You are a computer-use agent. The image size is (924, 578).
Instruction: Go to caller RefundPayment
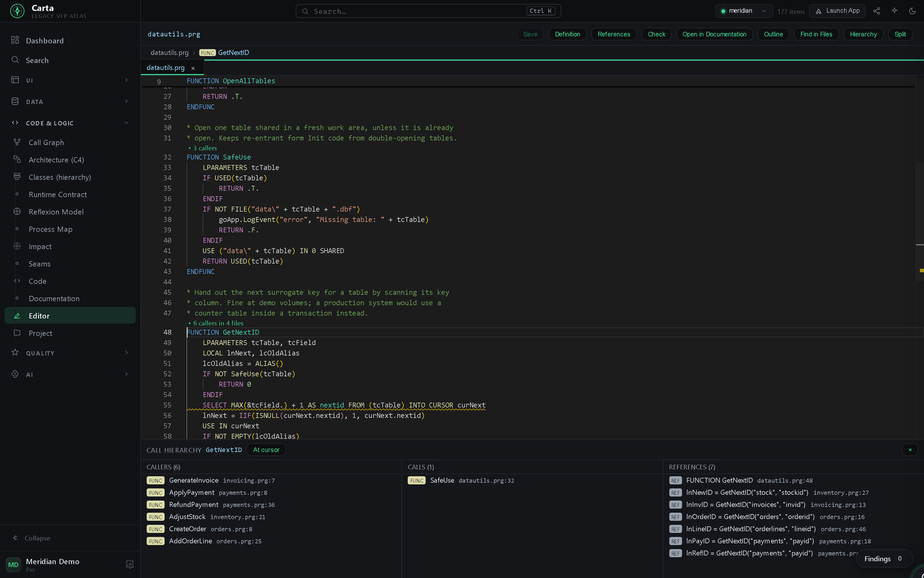click(211, 505)
